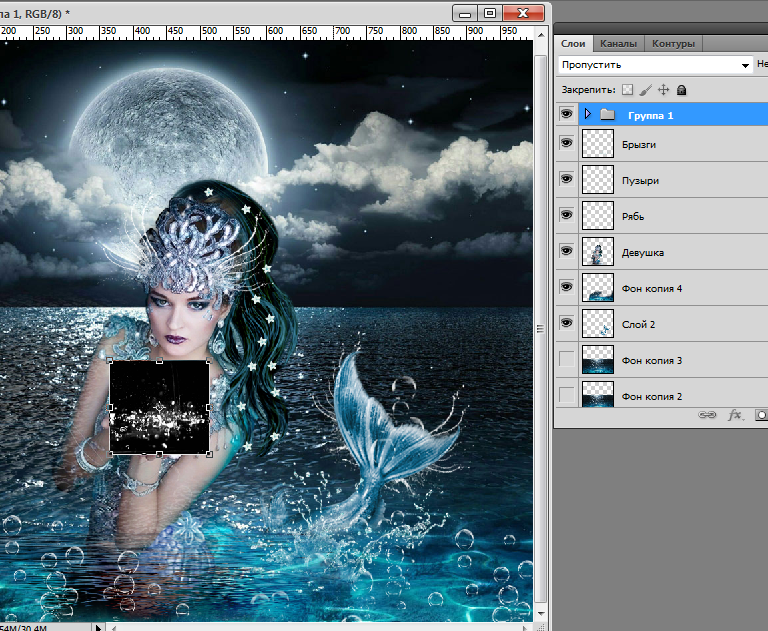This screenshot has width=768, height=631.
Task: Click the link layers chain icon
Action: (708, 414)
